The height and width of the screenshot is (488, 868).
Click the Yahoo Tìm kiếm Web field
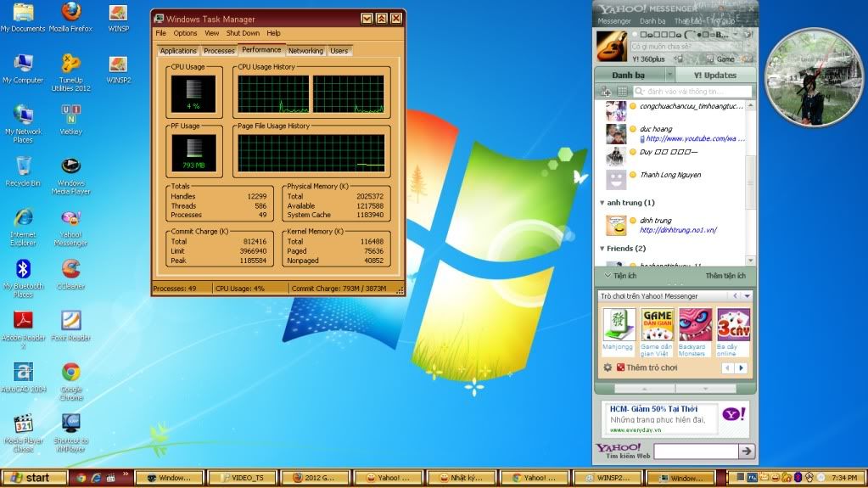pyautogui.click(x=695, y=452)
